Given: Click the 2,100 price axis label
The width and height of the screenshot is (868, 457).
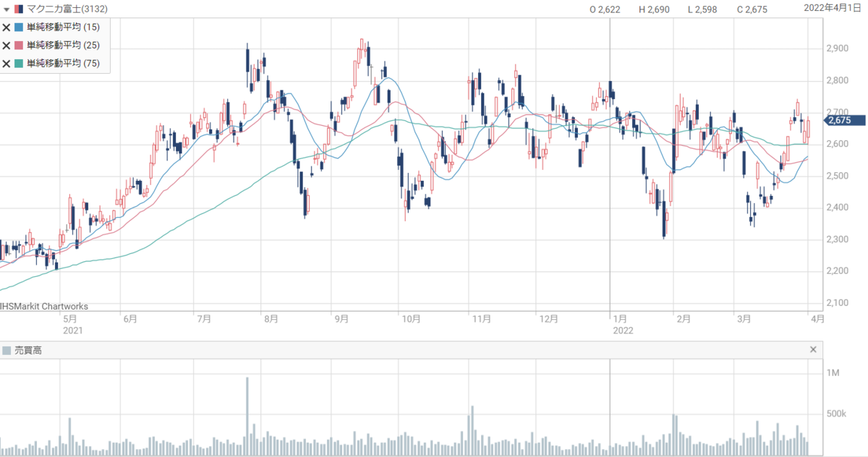Looking at the screenshot, I should 837,303.
